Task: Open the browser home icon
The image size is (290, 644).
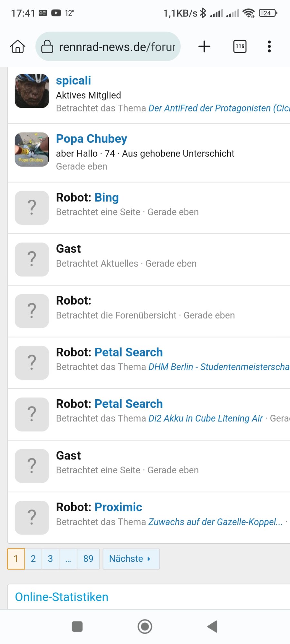Action: (18, 46)
